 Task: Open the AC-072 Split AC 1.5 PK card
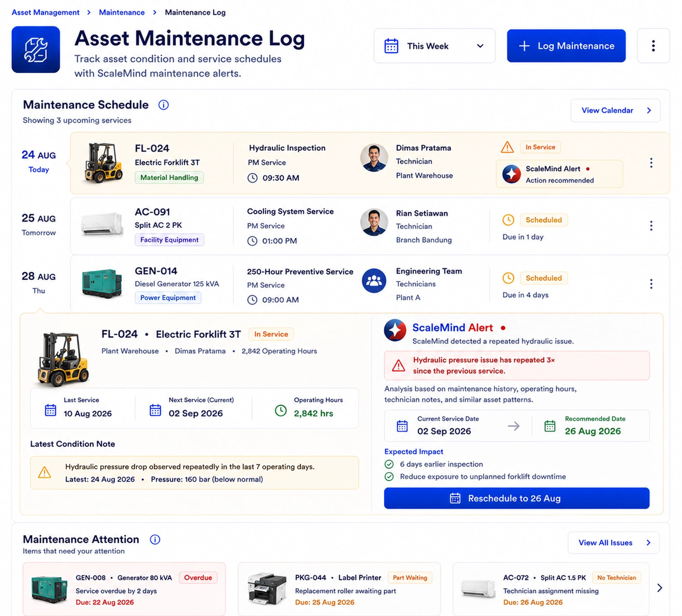[x=551, y=589]
